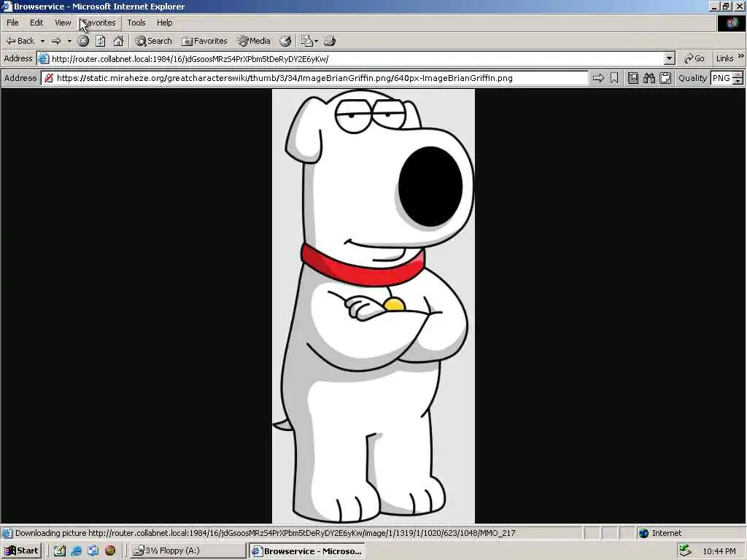Refresh the page using the Refresh icon

(101, 41)
